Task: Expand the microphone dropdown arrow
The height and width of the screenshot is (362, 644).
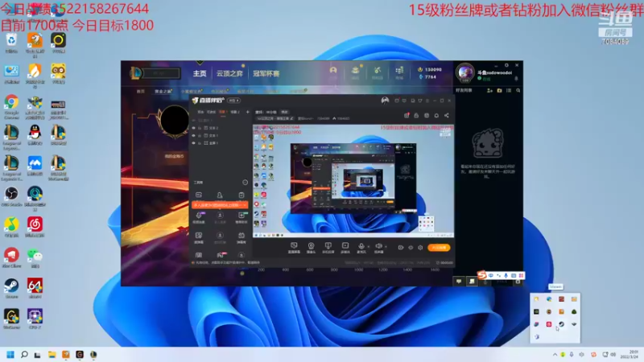Action: 368,247
